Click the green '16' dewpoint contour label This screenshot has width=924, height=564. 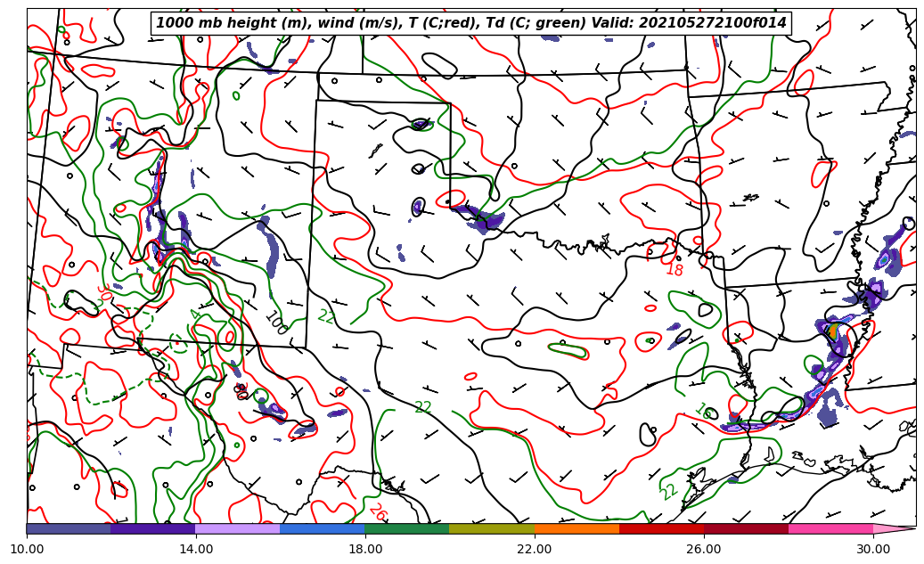pyautogui.click(x=704, y=409)
